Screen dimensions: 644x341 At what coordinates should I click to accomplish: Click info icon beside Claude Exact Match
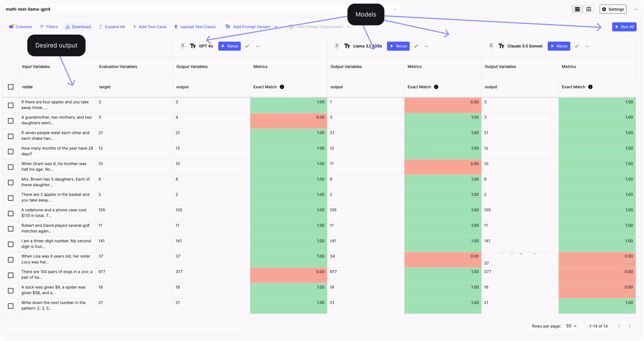(x=590, y=87)
